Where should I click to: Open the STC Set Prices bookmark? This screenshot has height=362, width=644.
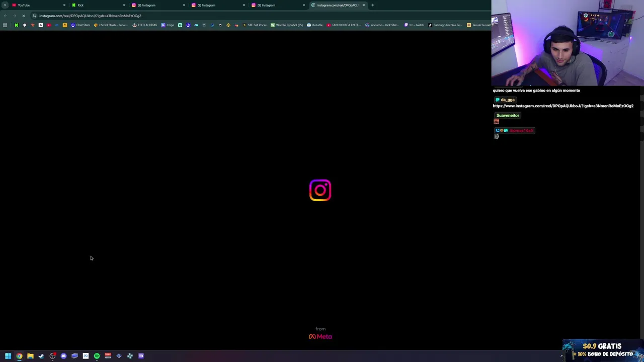click(255, 25)
